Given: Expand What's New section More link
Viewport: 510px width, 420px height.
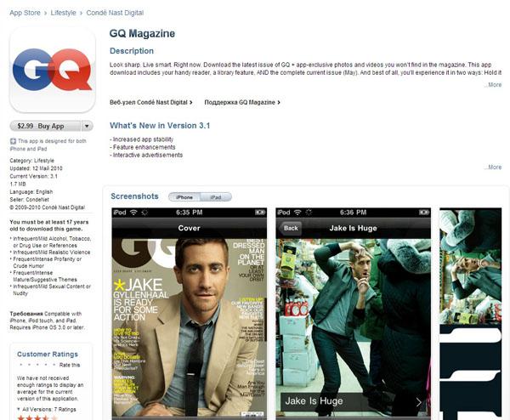Looking at the screenshot, I should point(493,167).
